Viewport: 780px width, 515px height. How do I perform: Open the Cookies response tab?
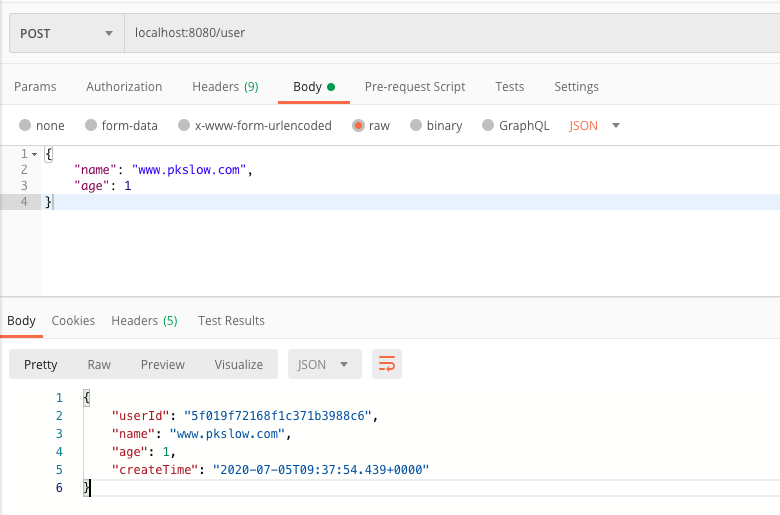click(x=73, y=320)
